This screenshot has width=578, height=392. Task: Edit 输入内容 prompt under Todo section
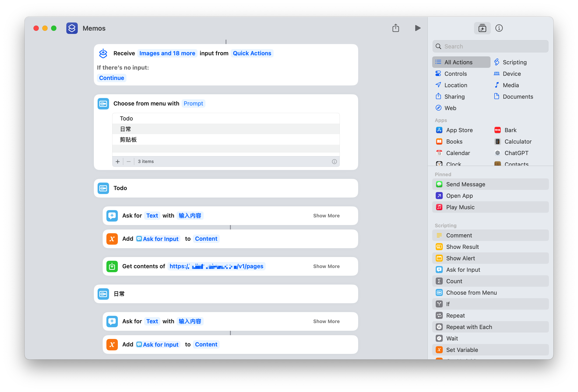pyautogui.click(x=190, y=216)
